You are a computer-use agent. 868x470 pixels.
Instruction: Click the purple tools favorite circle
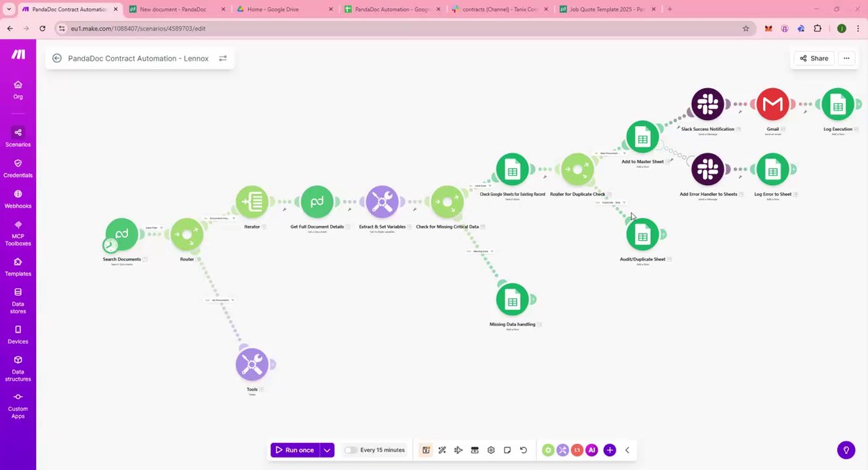pos(563,450)
